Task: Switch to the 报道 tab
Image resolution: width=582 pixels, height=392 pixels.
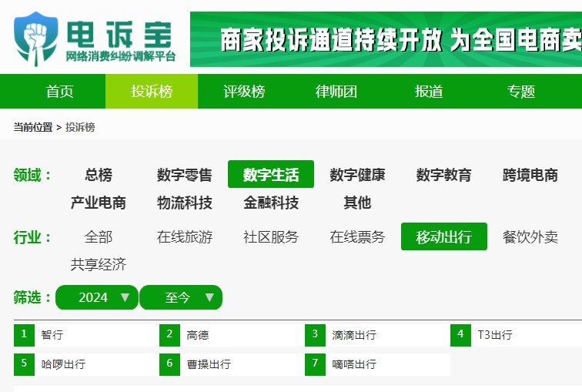Action: click(x=429, y=92)
